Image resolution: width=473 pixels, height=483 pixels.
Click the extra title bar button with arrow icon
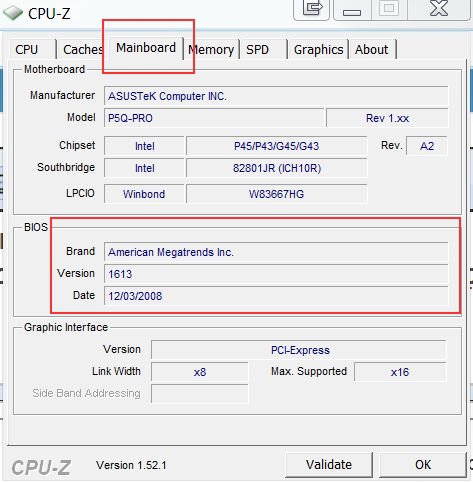coord(312,9)
